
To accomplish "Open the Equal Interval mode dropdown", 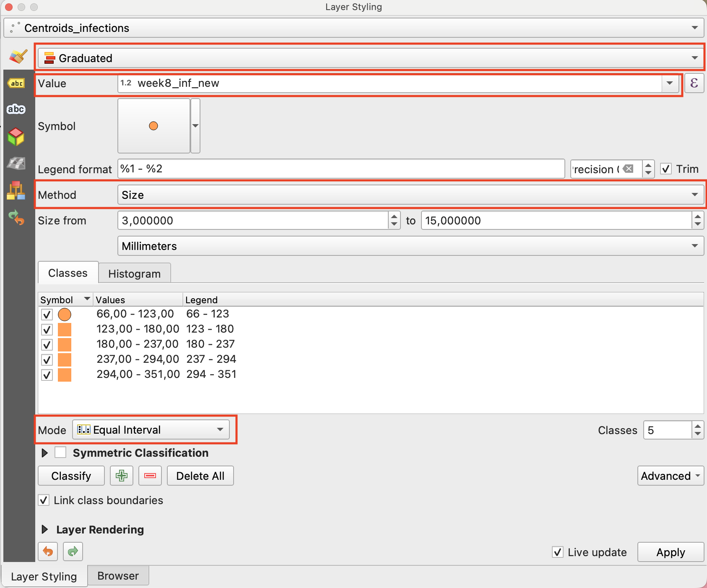I will [x=151, y=430].
